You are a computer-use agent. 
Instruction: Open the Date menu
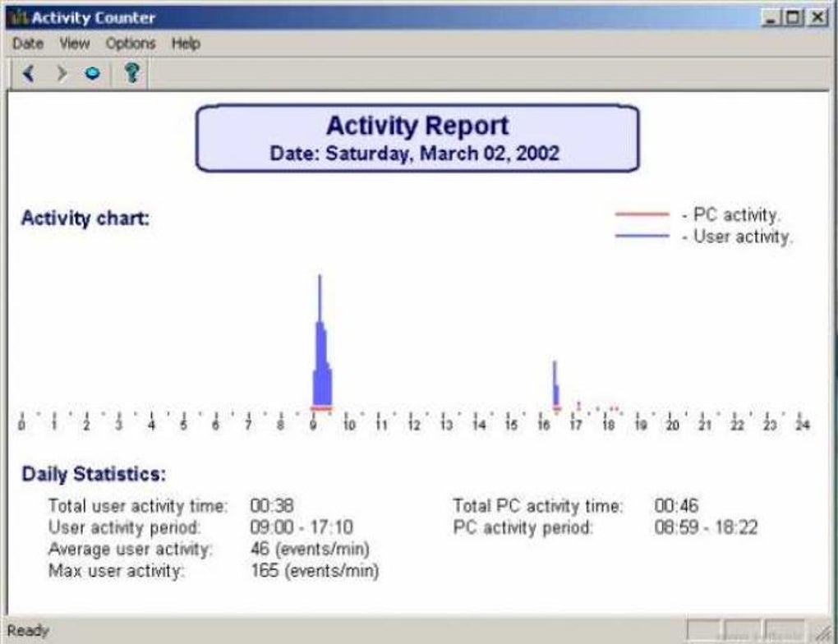tap(28, 44)
